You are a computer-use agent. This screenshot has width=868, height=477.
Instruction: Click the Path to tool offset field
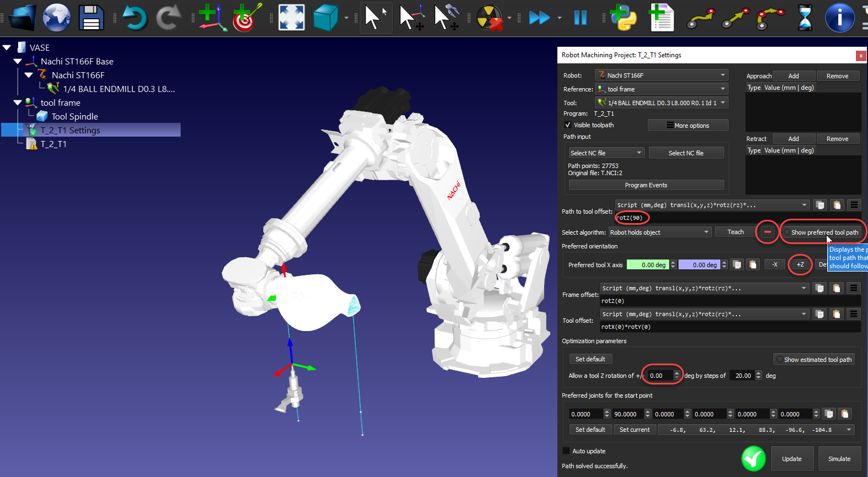pyautogui.click(x=738, y=218)
